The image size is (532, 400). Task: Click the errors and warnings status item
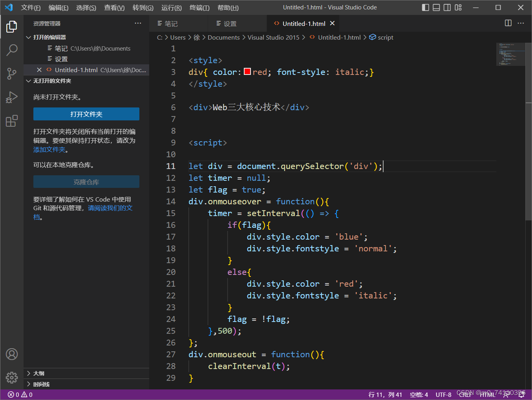click(x=20, y=395)
